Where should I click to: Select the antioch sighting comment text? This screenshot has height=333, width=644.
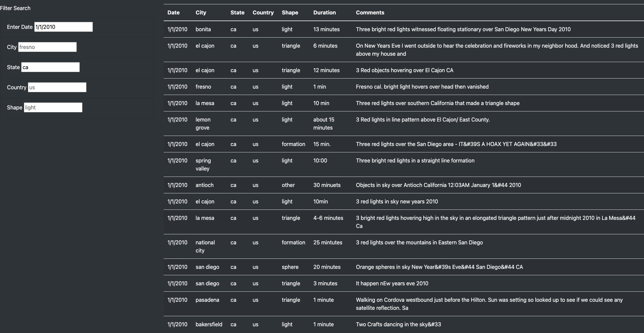tap(438, 185)
